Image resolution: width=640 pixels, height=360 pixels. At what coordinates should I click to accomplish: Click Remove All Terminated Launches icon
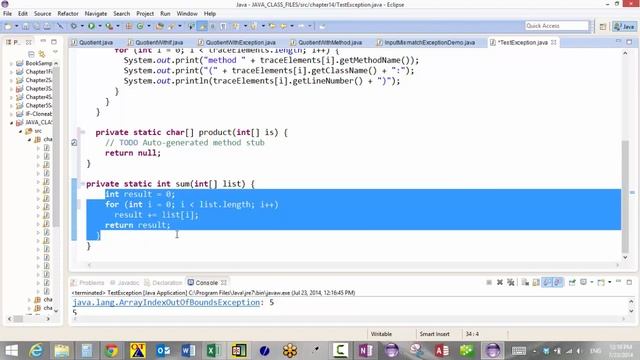[x=510, y=282]
